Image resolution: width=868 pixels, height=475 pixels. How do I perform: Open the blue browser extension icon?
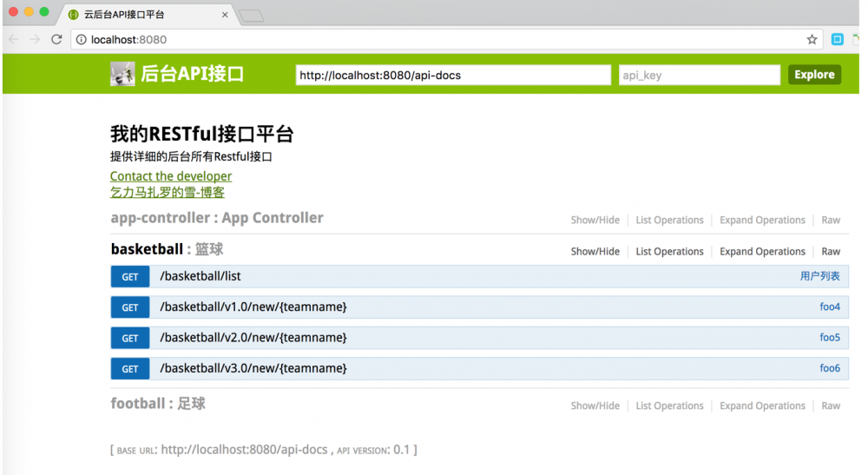pyautogui.click(x=838, y=39)
